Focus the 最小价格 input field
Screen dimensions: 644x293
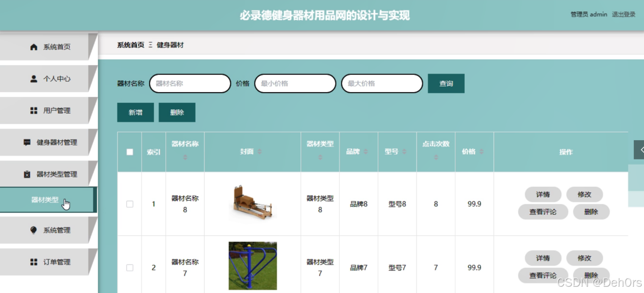coord(295,84)
